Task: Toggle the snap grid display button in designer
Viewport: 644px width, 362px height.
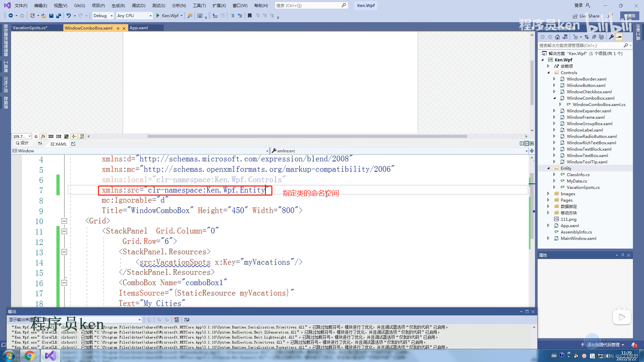Action: click(x=51, y=137)
